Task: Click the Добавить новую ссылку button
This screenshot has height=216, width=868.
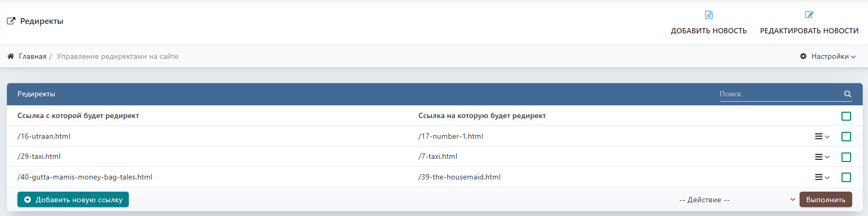Action: (73, 200)
